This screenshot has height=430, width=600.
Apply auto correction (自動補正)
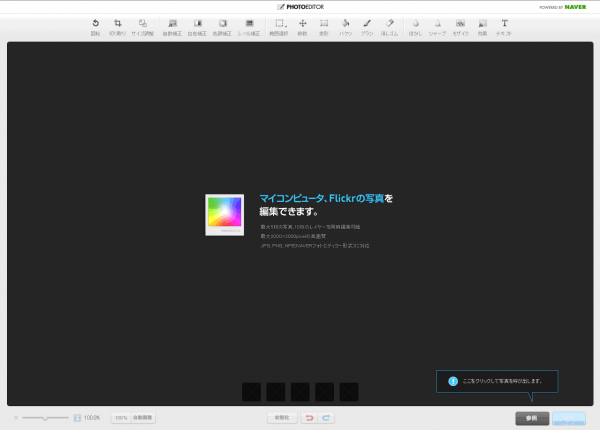coord(172,25)
